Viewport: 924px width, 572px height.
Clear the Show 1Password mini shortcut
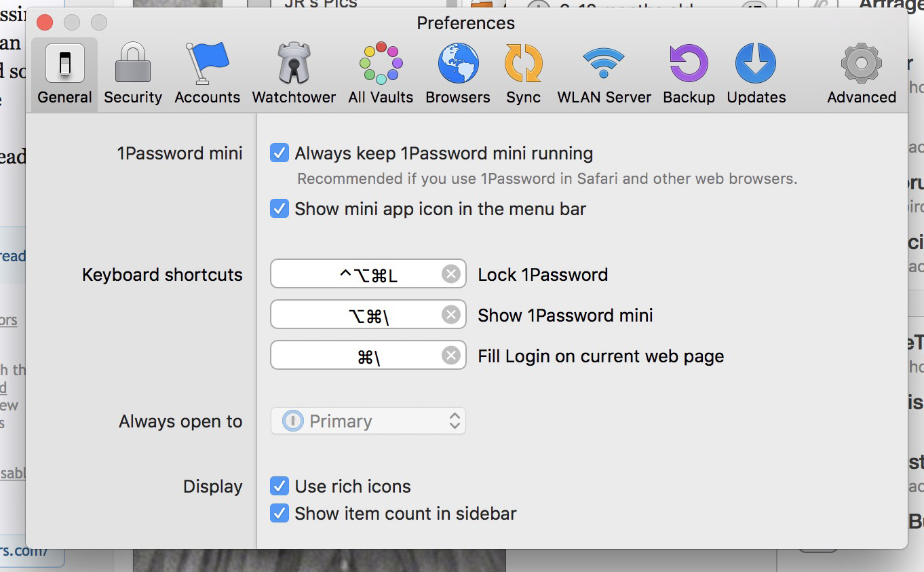point(450,315)
